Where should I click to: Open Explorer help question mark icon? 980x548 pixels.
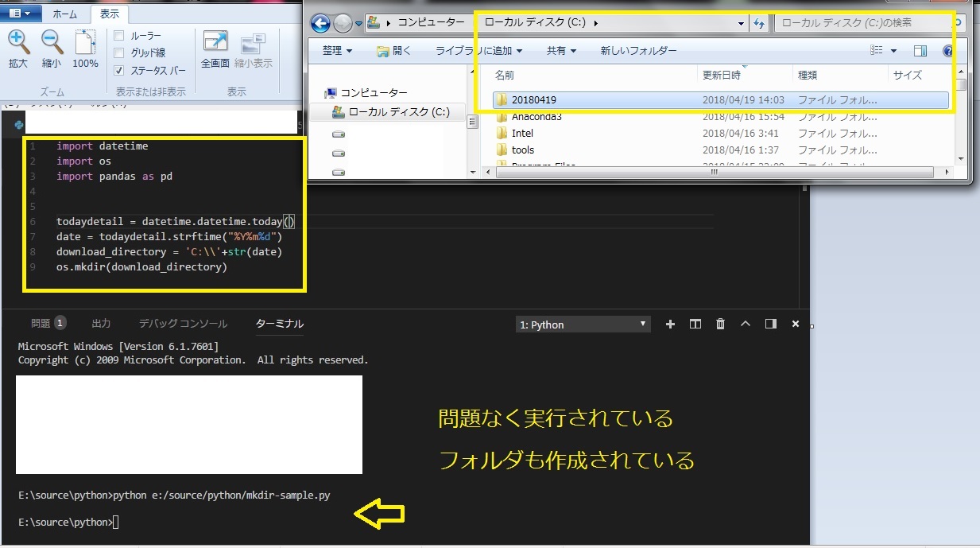coord(947,51)
